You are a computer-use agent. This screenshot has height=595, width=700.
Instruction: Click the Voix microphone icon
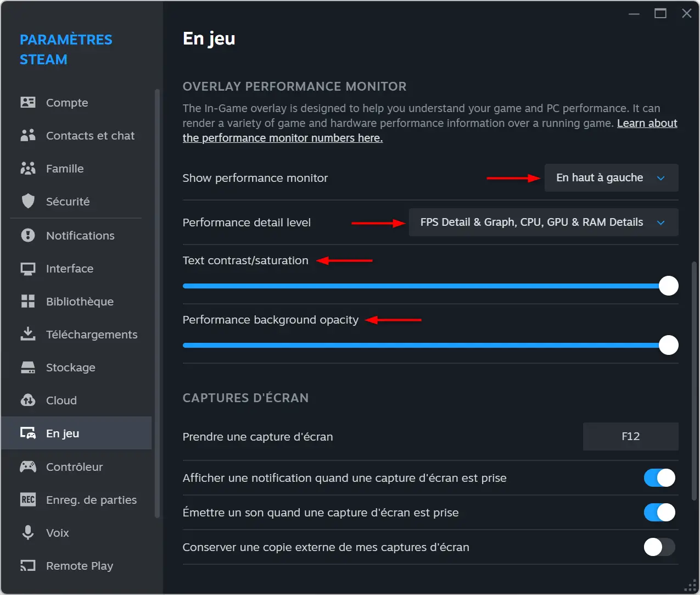pyautogui.click(x=28, y=532)
